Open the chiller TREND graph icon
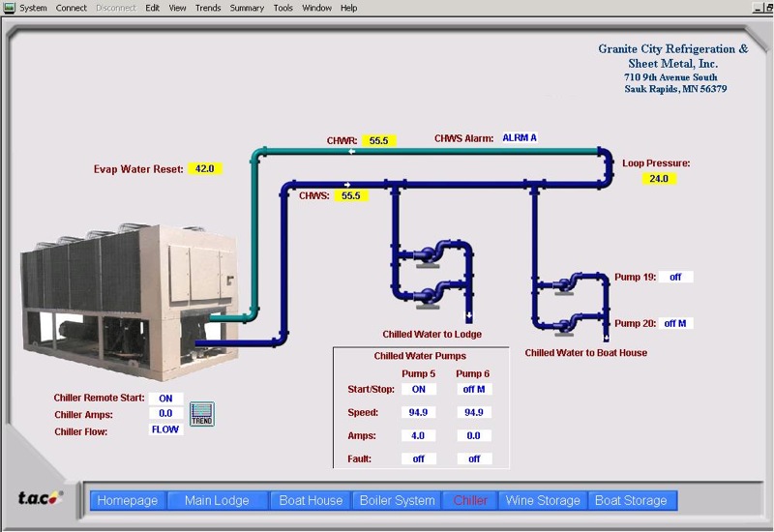This screenshot has height=532, width=774. tap(202, 414)
